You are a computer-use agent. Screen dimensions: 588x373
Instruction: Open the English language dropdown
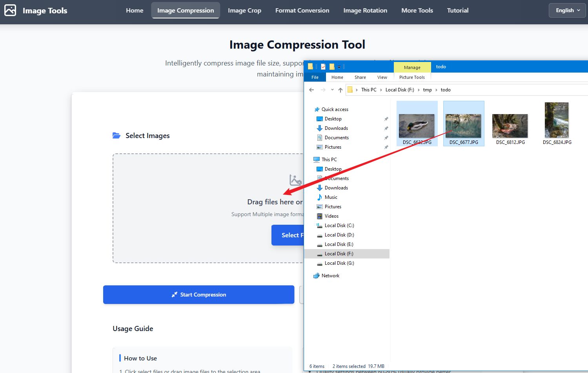click(x=567, y=11)
